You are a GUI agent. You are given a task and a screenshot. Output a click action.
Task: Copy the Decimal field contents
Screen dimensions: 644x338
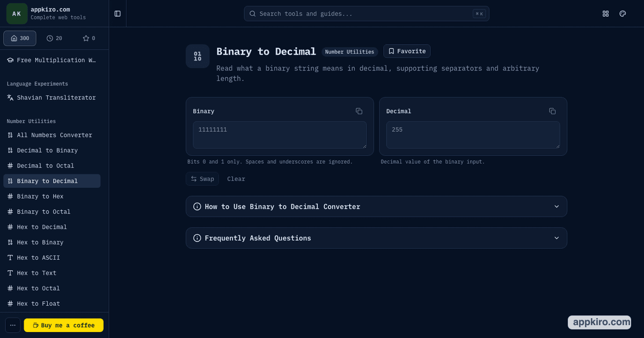(x=552, y=111)
